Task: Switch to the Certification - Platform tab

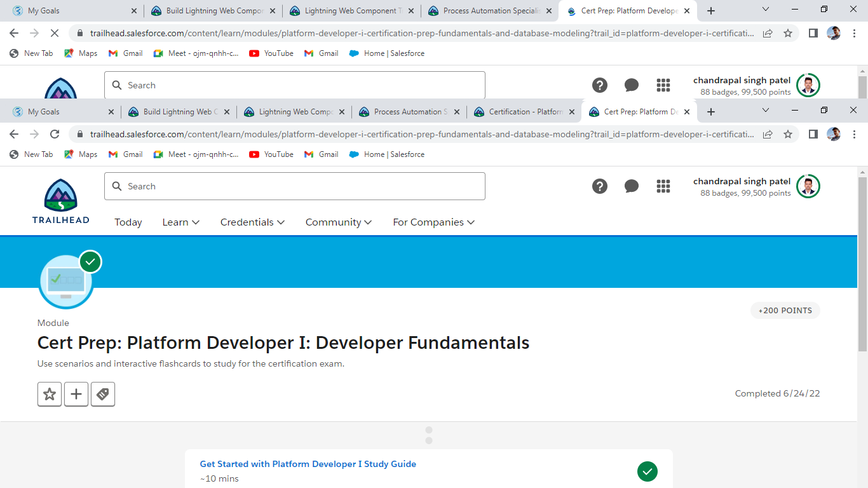Action: click(524, 112)
